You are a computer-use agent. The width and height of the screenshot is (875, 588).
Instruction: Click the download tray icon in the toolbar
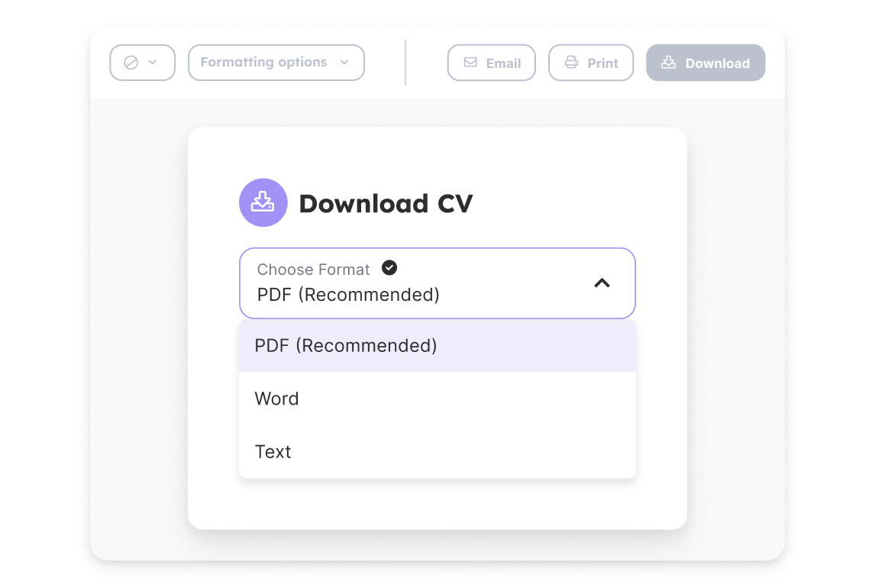pyautogui.click(x=668, y=63)
